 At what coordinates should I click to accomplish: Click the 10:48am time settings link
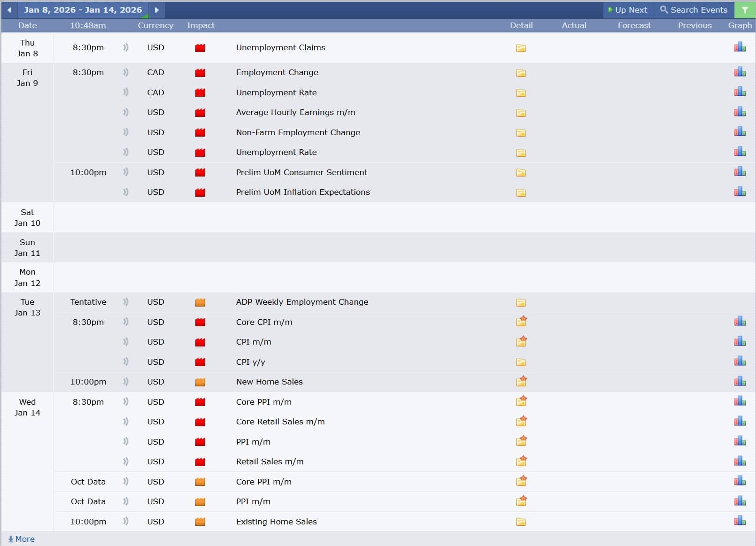(x=88, y=25)
